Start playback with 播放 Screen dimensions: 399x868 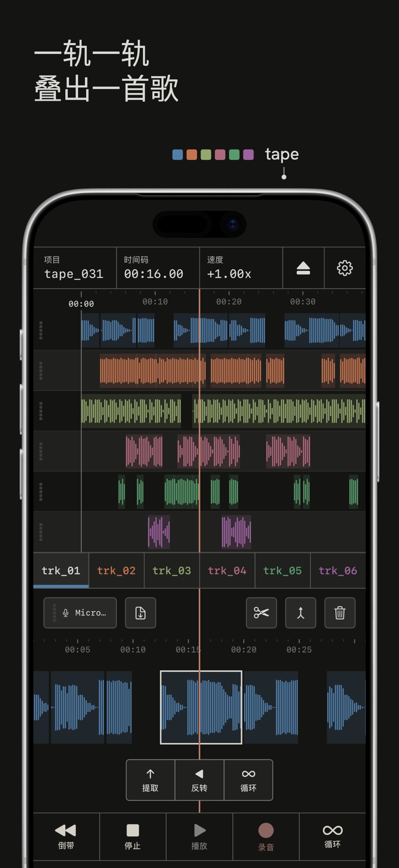click(199, 836)
